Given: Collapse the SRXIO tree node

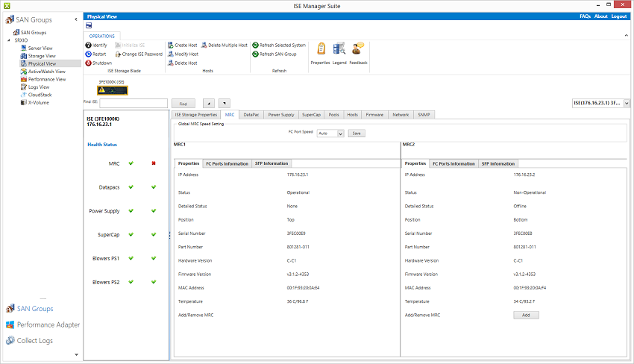Looking at the screenshot, I should coord(9,40).
